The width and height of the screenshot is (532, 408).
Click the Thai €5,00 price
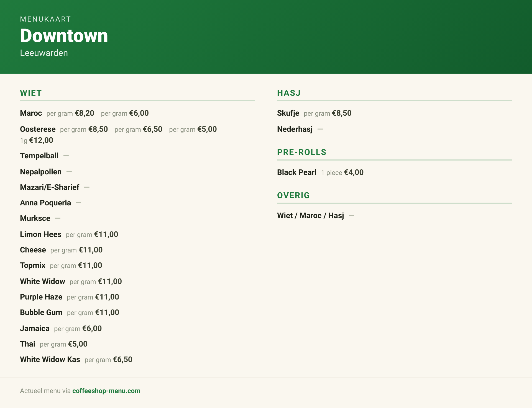click(78, 344)
